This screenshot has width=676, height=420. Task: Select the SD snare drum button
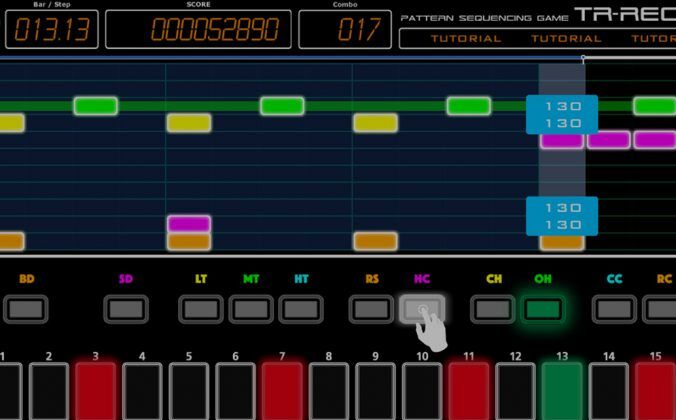pos(126,309)
